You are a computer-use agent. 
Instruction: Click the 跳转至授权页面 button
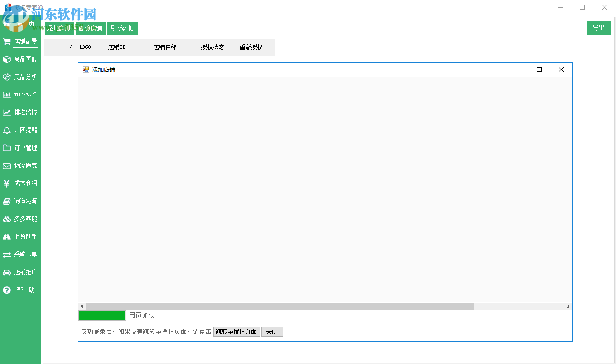[237, 331]
